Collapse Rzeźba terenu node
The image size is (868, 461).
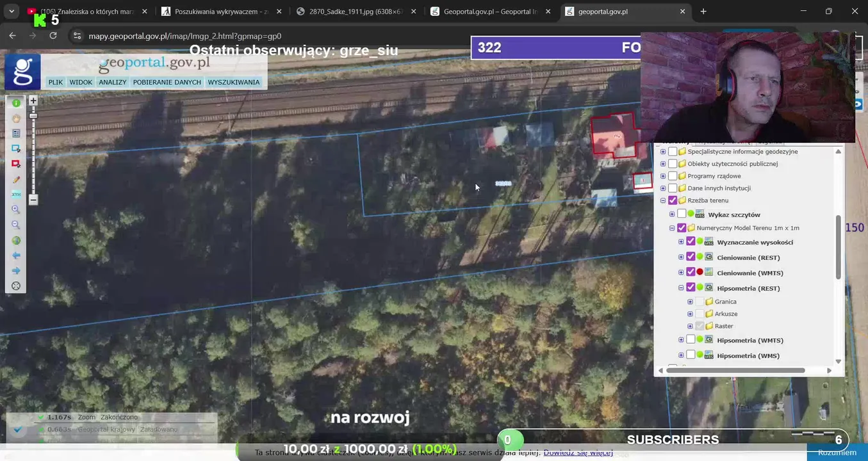[x=663, y=200]
